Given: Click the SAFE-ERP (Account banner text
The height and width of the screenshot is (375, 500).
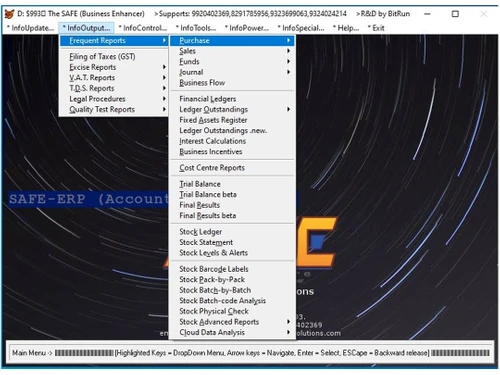Looking at the screenshot, I should pyautogui.click(x=89, y=199).
